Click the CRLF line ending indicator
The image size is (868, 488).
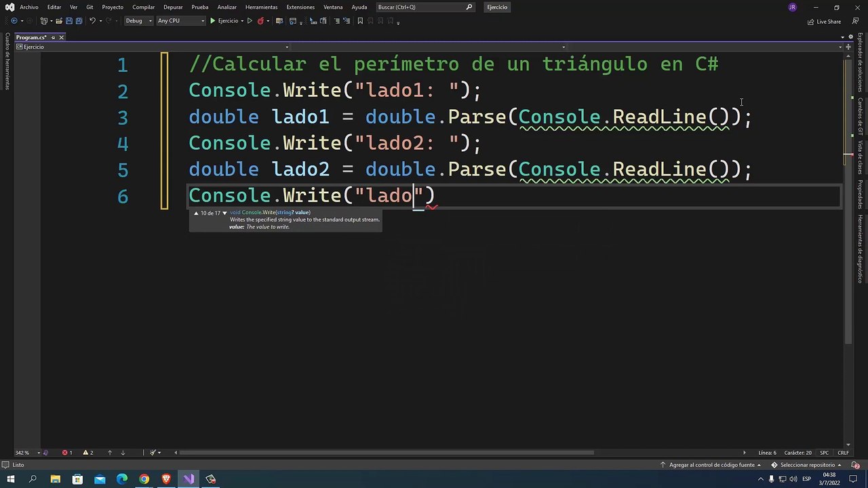pyautogui.click(x=844, y=453)
